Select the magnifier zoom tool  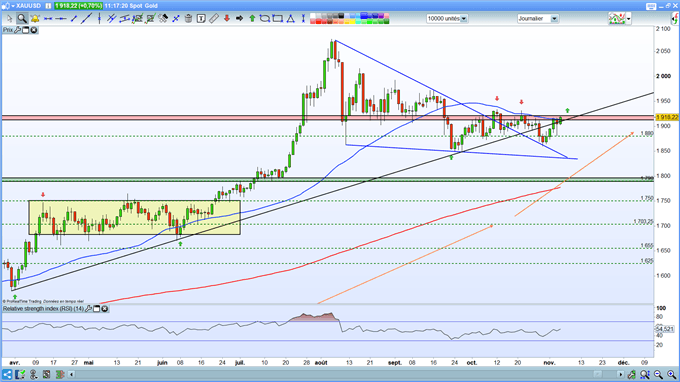[x=22, y=18]
